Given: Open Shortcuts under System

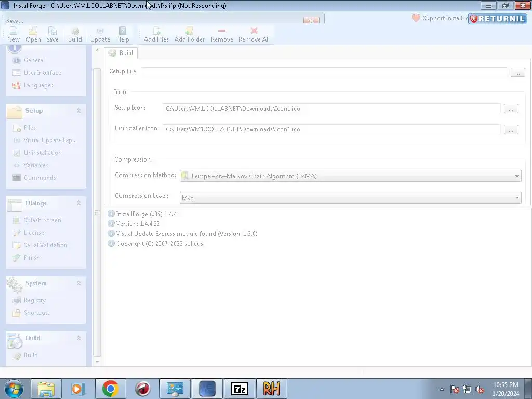Looking at the screenshot, I should click(31, 313).
